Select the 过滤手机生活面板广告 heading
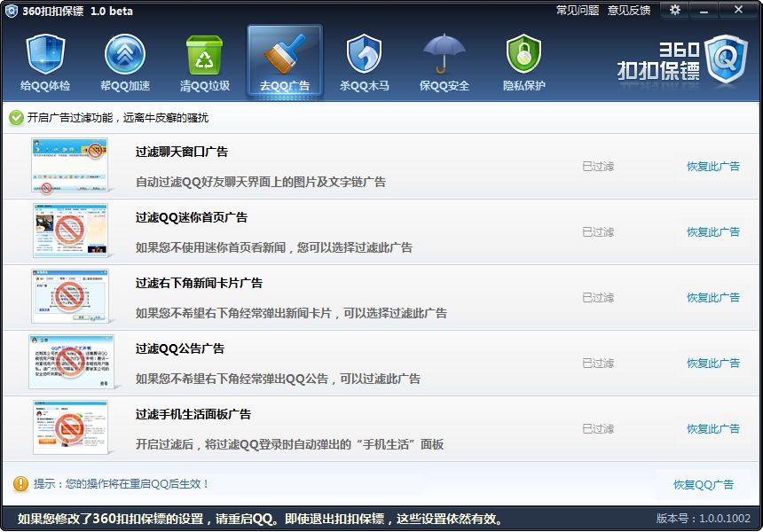This screenshot has height=532, width=763. [193, 414]
